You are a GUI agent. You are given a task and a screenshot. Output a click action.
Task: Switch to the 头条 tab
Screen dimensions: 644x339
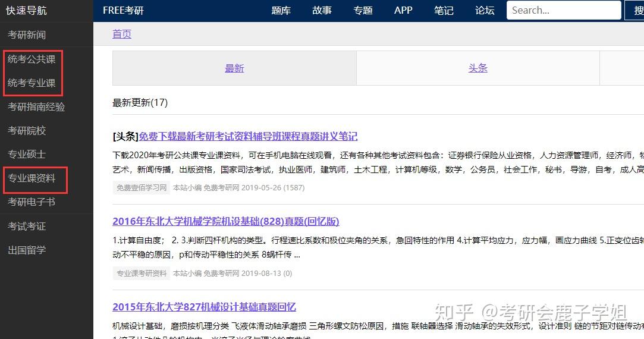(x=478, y=68)
